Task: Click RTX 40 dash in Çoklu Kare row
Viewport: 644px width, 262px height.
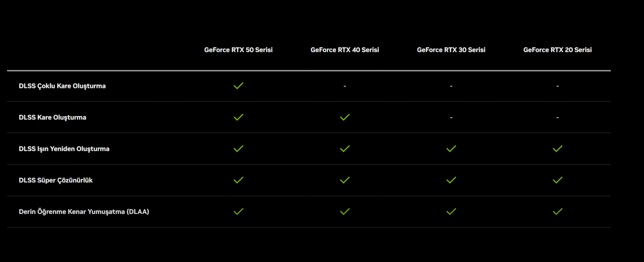Action: coord(345,86)
